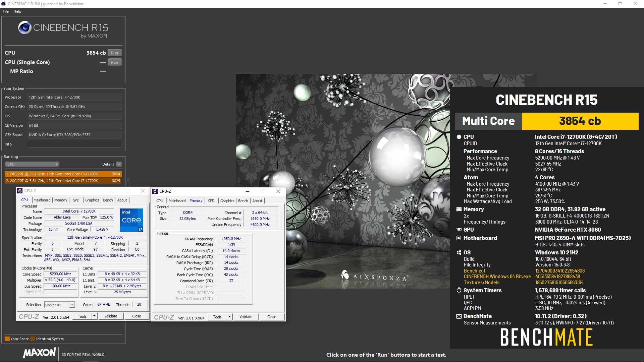Click Tools button in right CPU-Z

[217, 317]
